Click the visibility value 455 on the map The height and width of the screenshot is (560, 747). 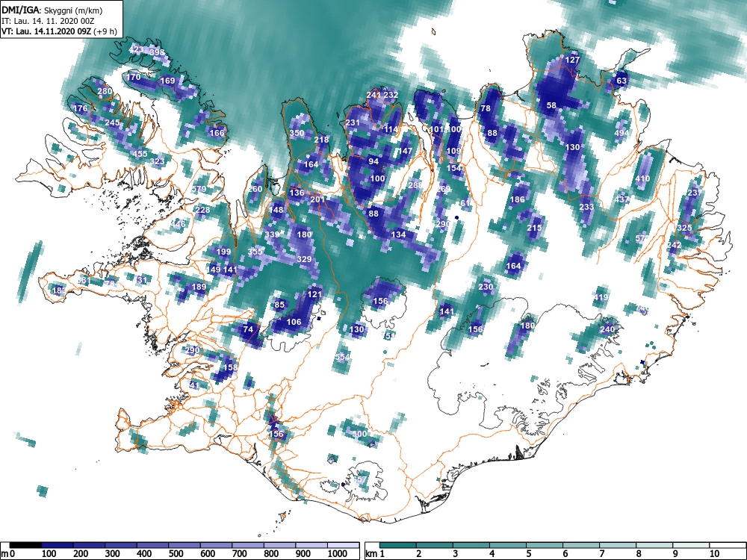click(140, 154)
